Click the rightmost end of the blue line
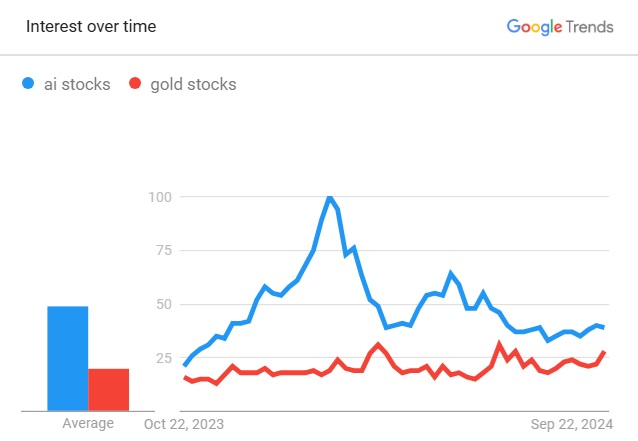Viewport: 638px width, 441px height. coord(604,327)
